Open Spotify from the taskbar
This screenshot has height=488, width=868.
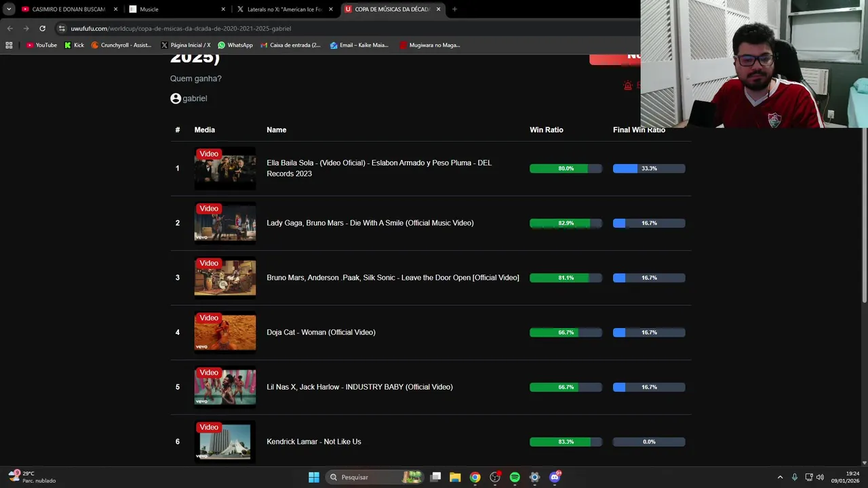[x=515, y=477]
